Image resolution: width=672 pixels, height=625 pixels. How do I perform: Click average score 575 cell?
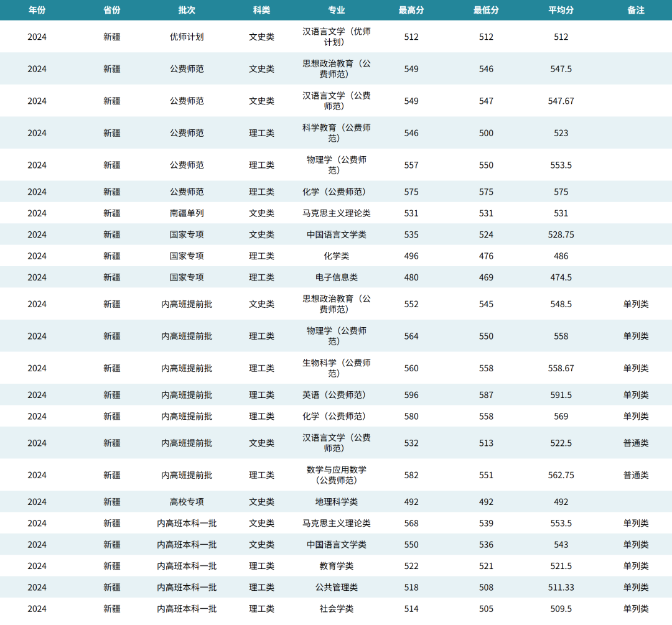561,192
